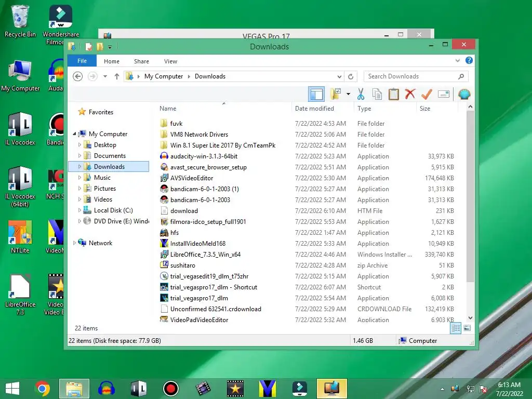The width and height of the screenshot is (532, 399).
Task: Select the IL Vocodex (64bit) desktop shortcut
Action: coord(20,187)
